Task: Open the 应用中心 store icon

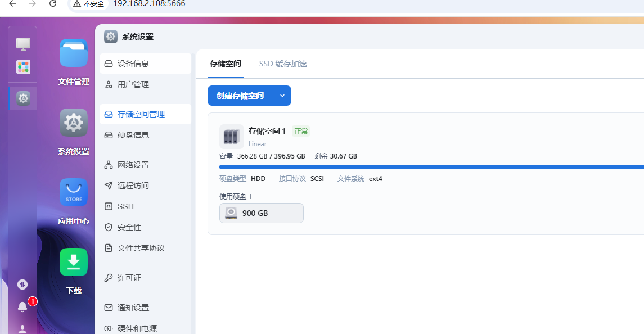Action: pyautogui.click(x=74, y=193)
